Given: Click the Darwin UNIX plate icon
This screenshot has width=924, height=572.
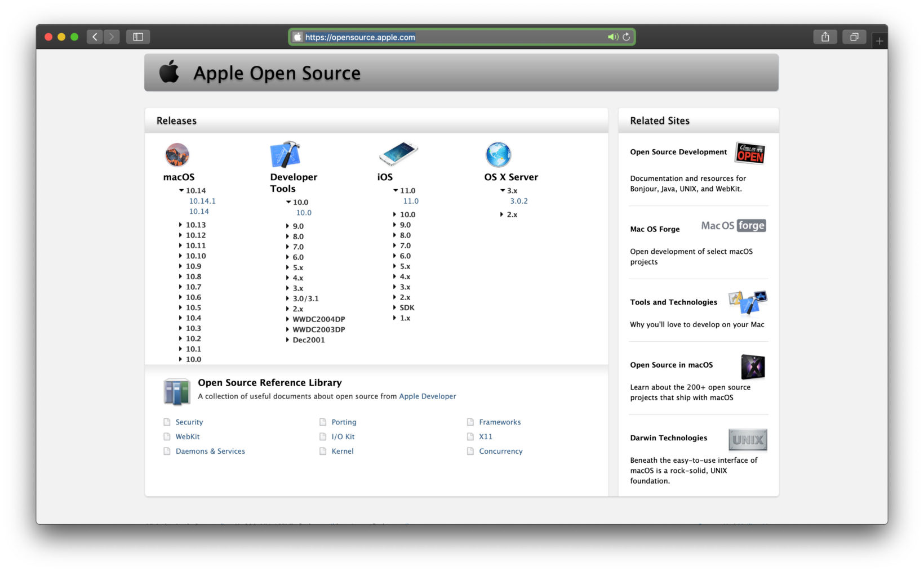Looking at the screenshot, I should [748, 440].
